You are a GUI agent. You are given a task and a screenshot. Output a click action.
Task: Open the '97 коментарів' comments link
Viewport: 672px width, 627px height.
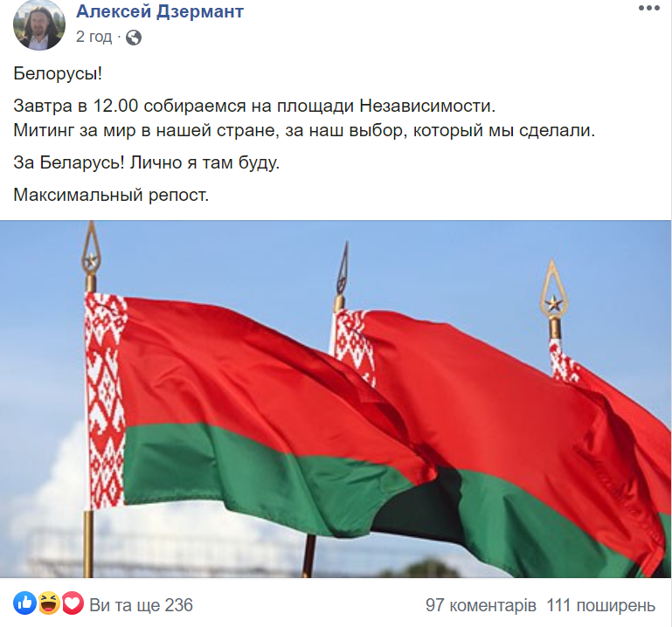tap(481, 605)
